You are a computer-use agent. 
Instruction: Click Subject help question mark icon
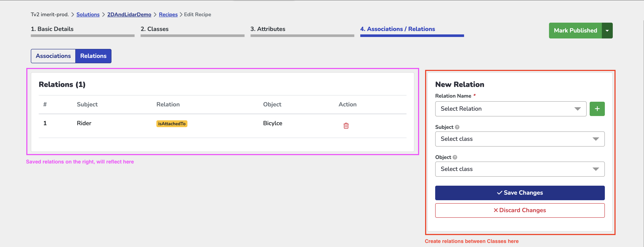(x=457, y=127)
